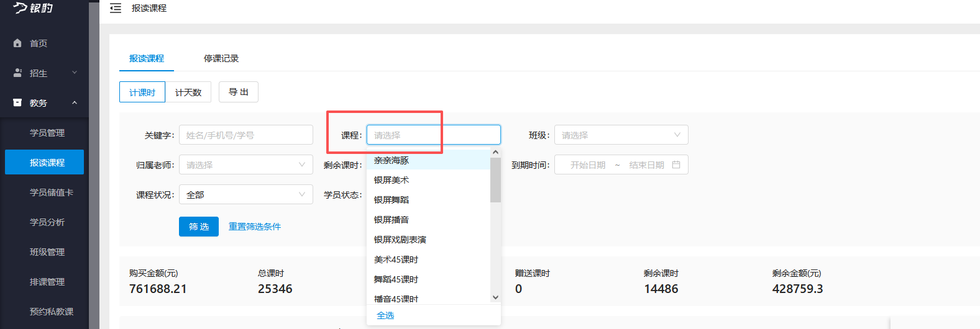Click the 银豹 logo
The height and width of the screenshot is (329, 980).
[34, 7]
